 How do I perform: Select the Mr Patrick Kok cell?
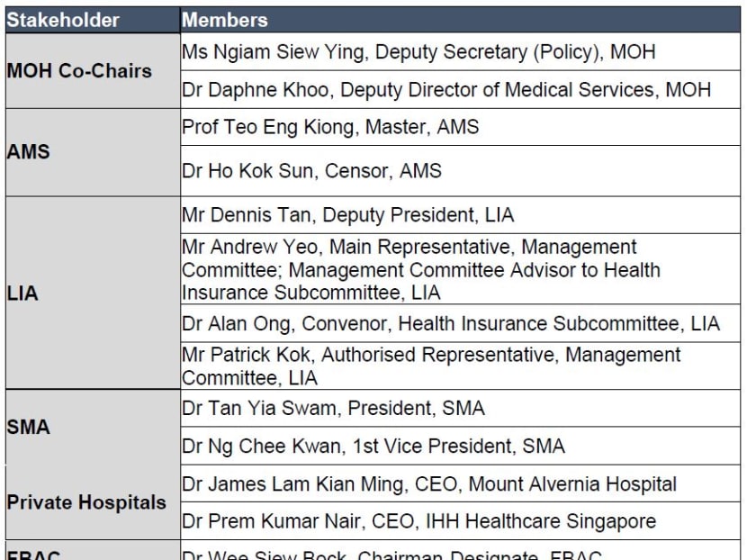tap(460, 366)
